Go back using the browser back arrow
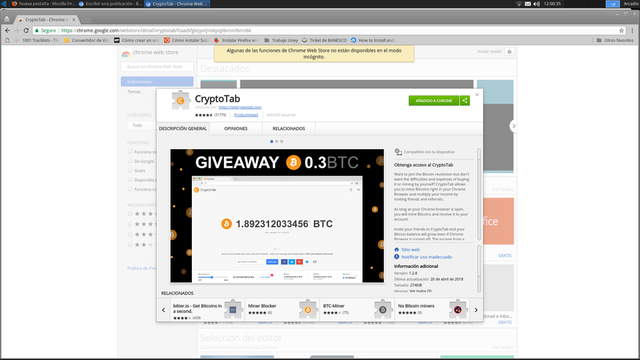The height and width of the screenshot is (360, 640). 7,30
